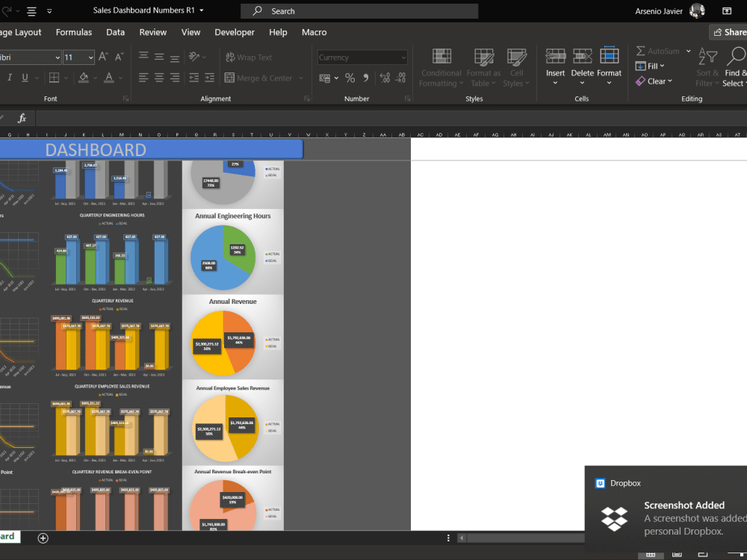Apply Comma Style formatting
747x560 pixels.
(365, 76)
